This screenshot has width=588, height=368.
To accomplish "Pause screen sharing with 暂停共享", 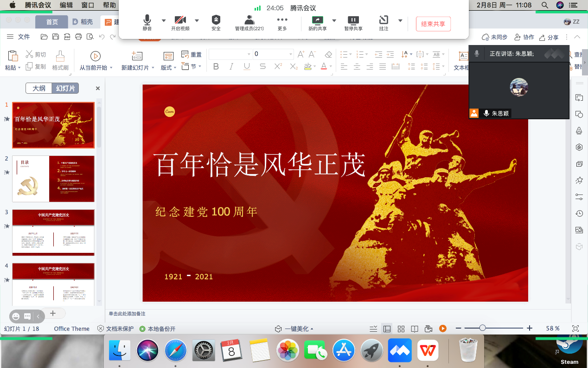I will pos(353,21).
